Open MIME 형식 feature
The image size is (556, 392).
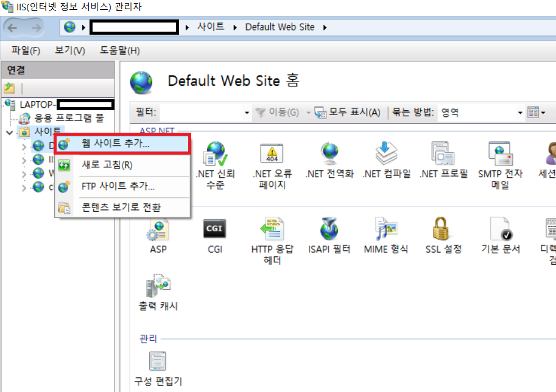[x=386, y=236]
